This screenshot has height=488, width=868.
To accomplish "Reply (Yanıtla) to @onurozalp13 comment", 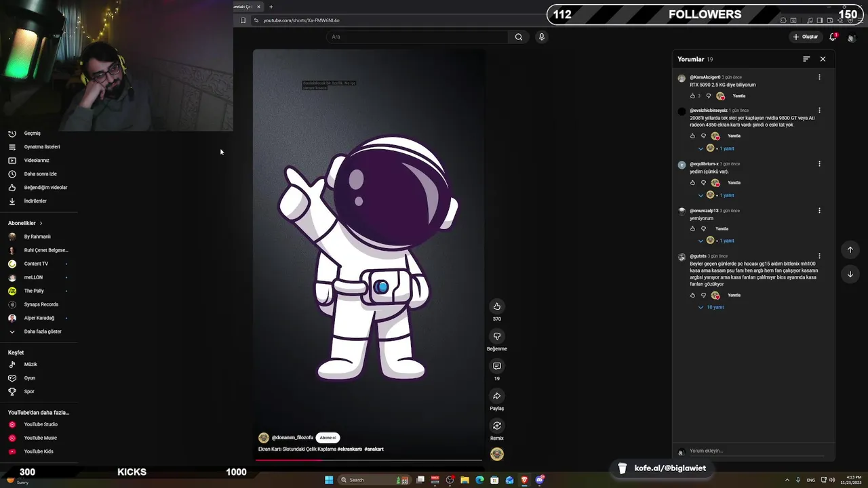I will [722, 228].
